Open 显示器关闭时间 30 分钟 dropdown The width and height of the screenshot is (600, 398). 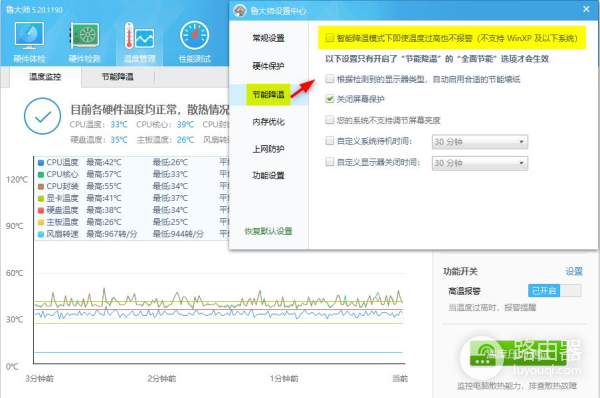[x=480, y=163]
